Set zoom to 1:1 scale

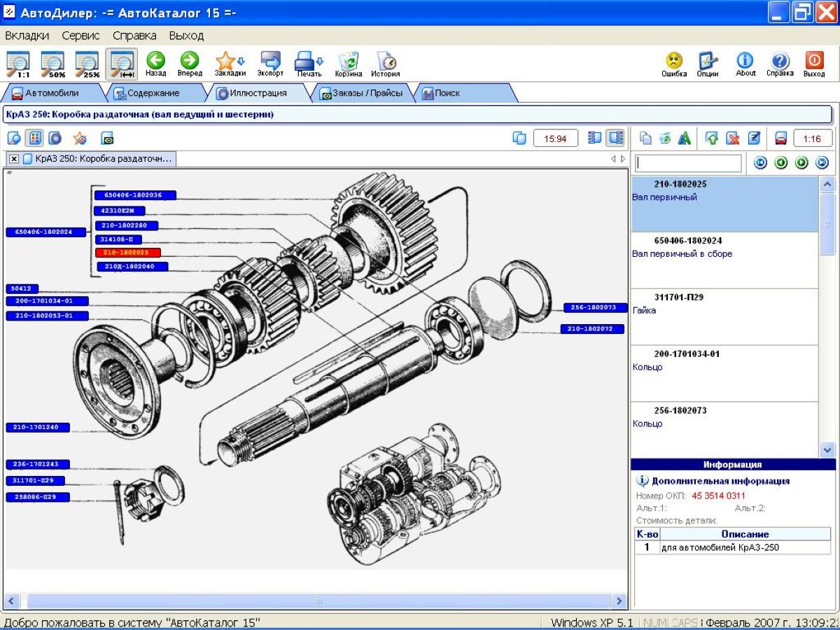tap(19, 64)
